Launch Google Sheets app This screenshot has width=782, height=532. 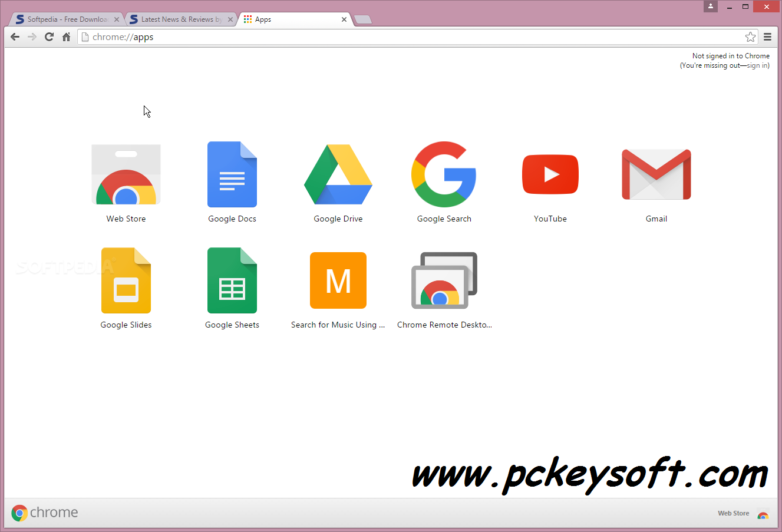232,280
